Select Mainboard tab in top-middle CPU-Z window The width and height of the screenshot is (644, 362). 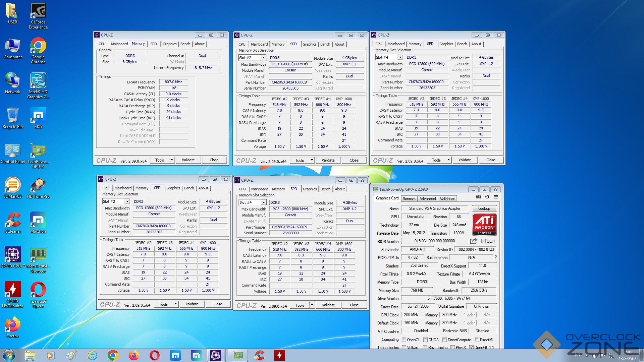pyautogui.click(x=259, y=44)
